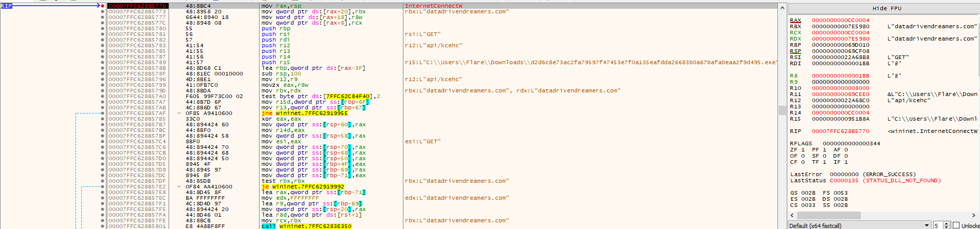Select the call wininet.7FFC6283E350 instruction
Screen dimensions: 980x229
pos(306,226)
